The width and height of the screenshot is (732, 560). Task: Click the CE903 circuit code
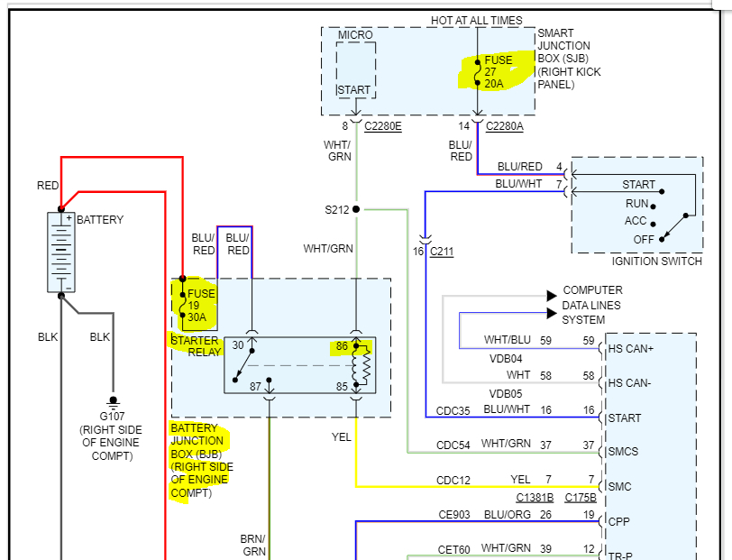coord(453,515)
